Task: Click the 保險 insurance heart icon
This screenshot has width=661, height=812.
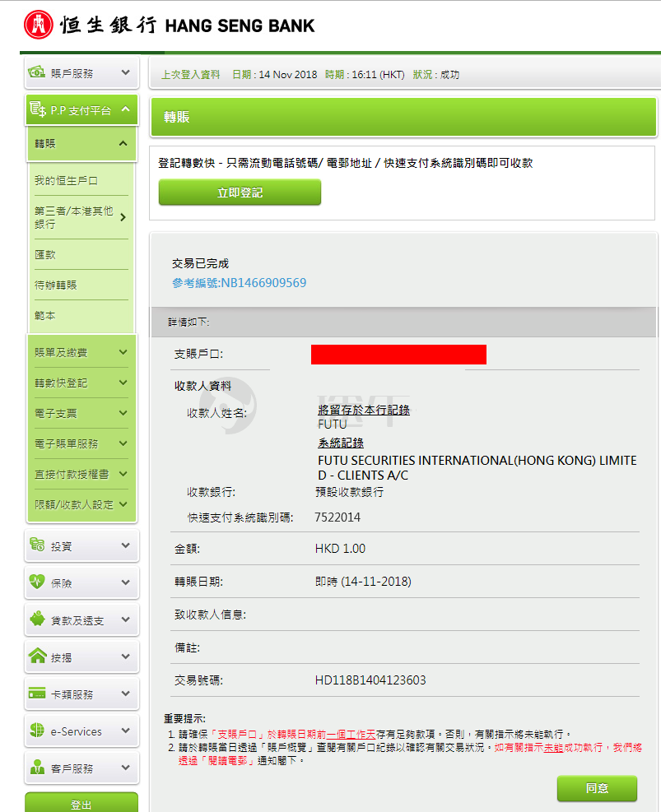Action: (37, 582)
